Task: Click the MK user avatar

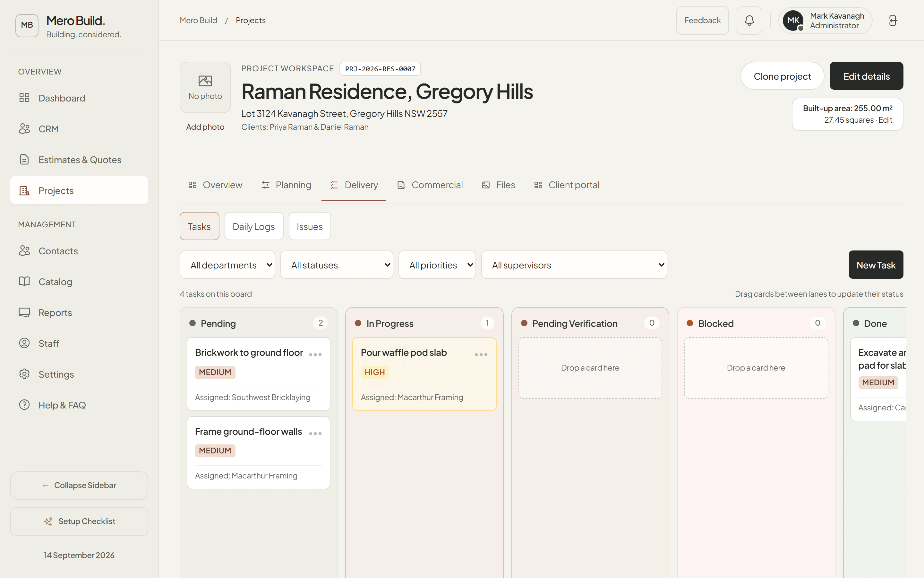Action: coord(793,21)
